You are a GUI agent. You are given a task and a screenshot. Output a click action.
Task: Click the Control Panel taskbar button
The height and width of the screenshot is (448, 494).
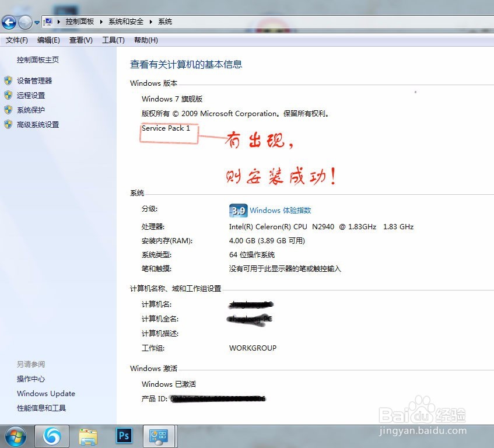coord(159,436)
